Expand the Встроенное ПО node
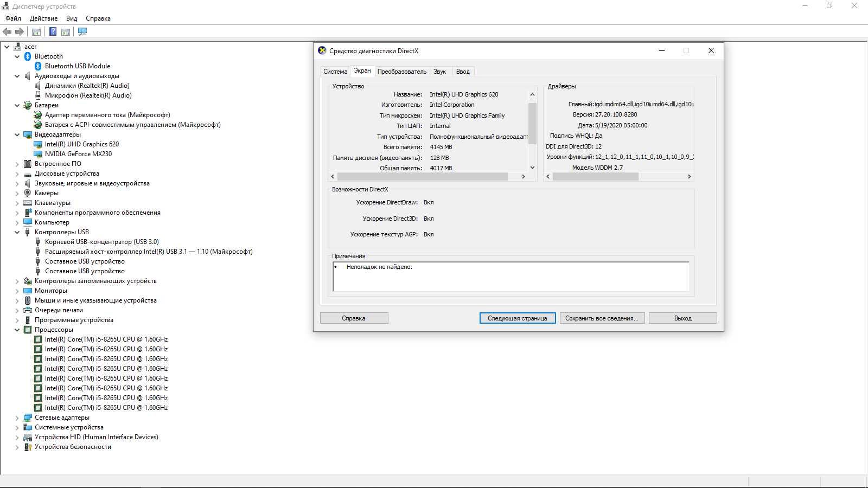 tap(17, 164)
